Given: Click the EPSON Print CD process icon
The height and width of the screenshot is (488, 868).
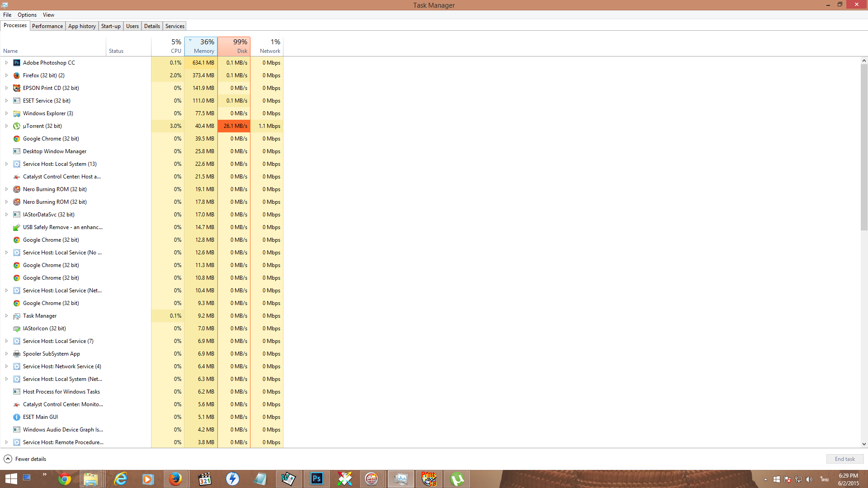Looking at the screenshot, I should click(17, 88).
